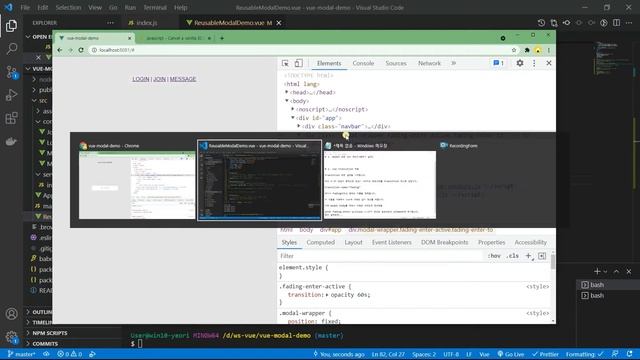Viewport: 640px width, 360px height.
Task: Open the Extensions view
Action: coord(11,118)
